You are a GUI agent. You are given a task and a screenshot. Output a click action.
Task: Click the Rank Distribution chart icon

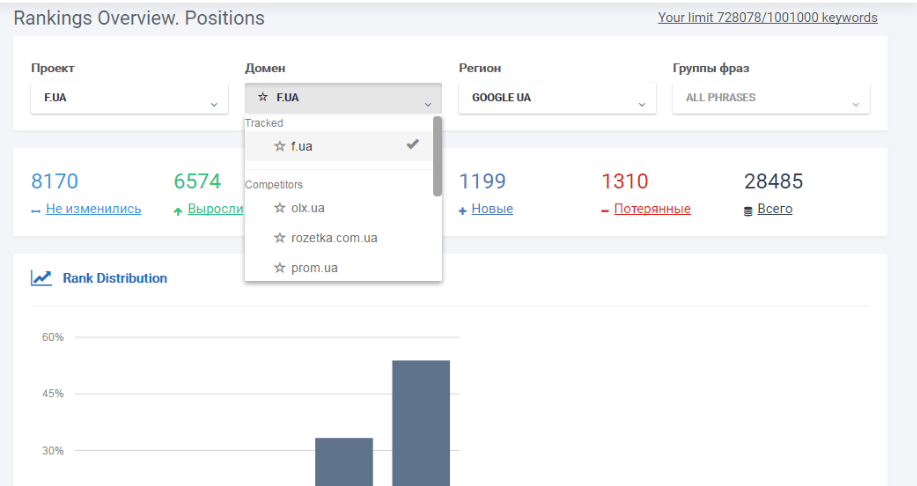coord(41,278)
